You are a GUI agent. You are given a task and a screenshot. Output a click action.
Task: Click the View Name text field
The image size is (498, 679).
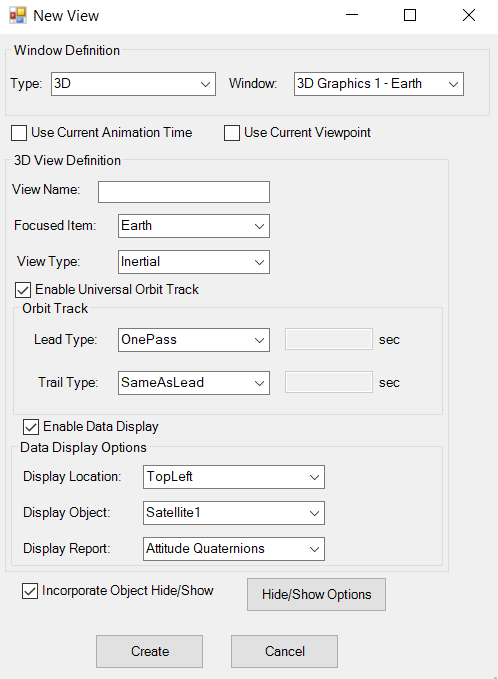coord(184,192)
